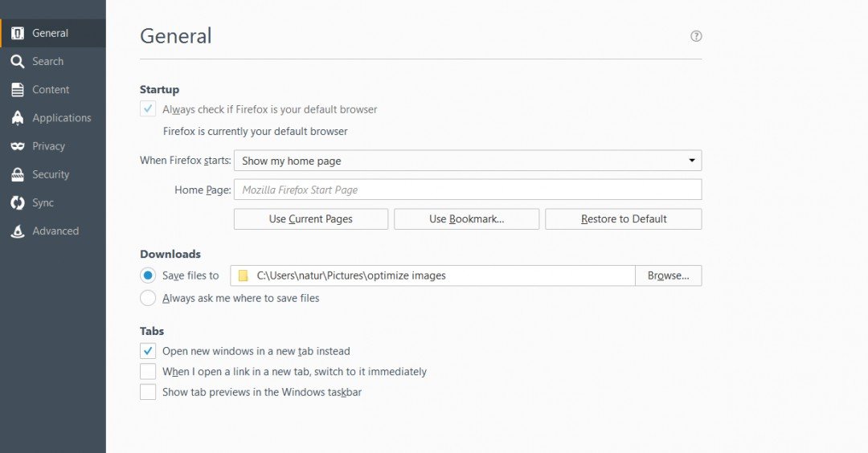Click the Security lock icon in sidebar

(17, 175)
